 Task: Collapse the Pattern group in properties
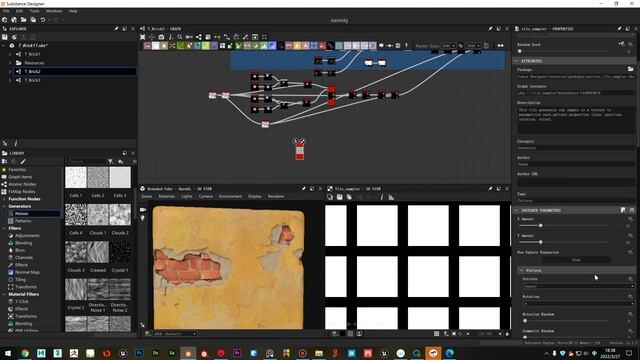pos(522,270)
